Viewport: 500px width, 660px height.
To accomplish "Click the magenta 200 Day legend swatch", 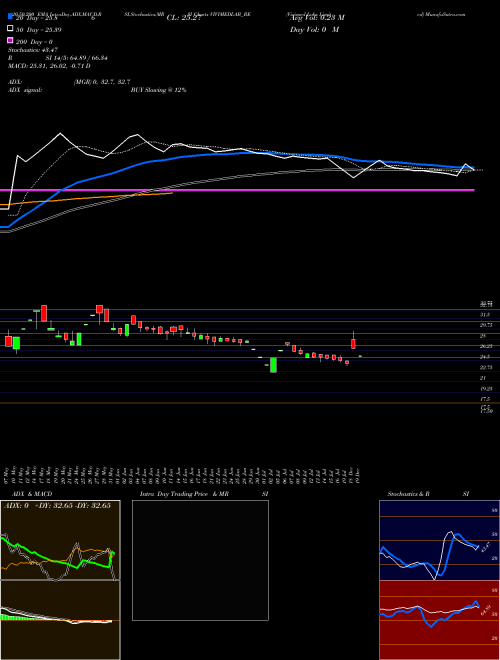I will point(10,40).
